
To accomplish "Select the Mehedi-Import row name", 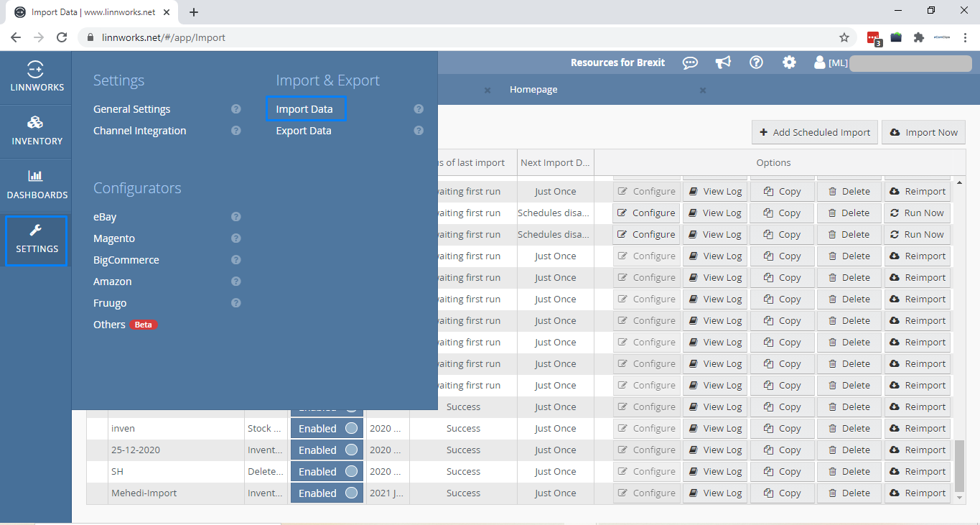I will click(144, 493).
